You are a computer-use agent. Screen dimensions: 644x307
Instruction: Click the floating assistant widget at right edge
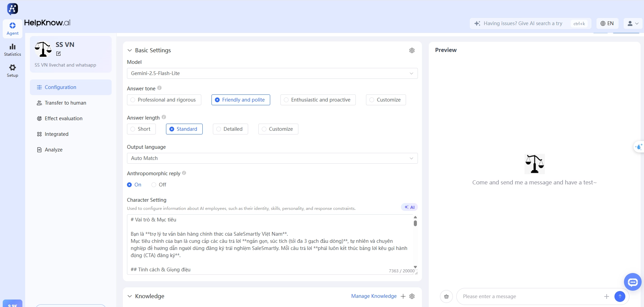pos(639,147)
